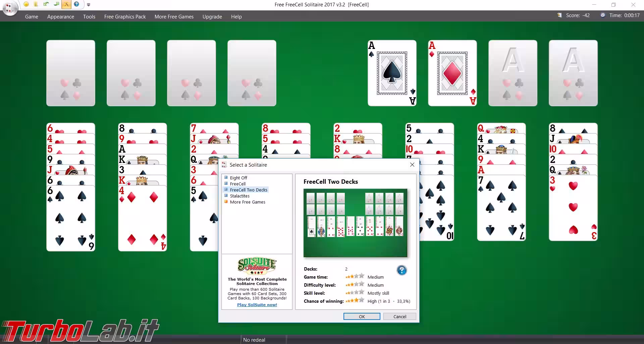This screenshot has height=344, width=644.
Task: Open the Tools menu
Action: point(89,16)
